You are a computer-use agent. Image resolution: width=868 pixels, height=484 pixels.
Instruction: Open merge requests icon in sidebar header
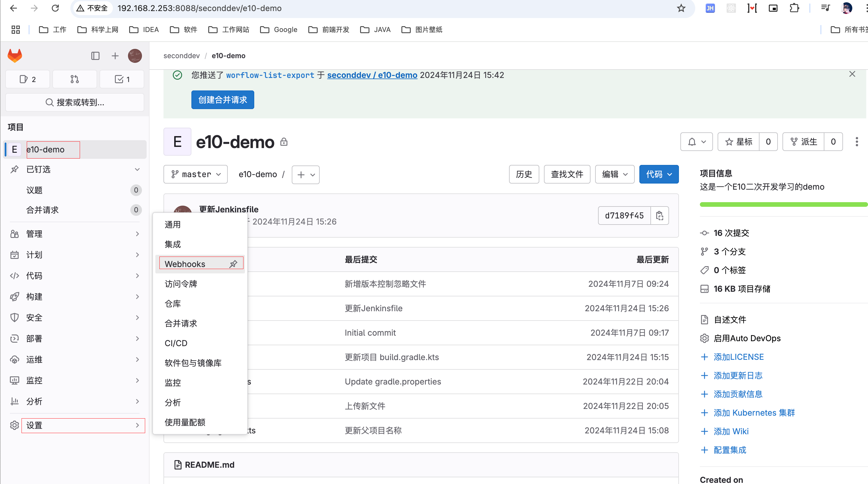pos(74,79)
